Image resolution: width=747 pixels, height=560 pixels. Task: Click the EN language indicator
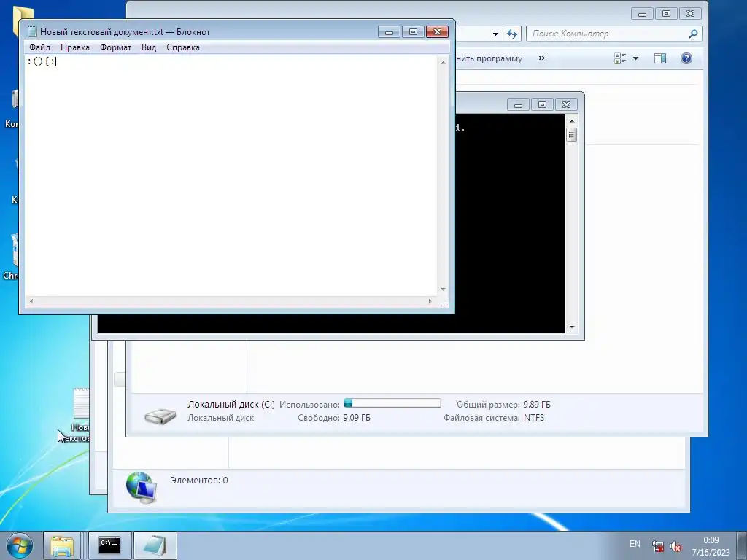[x=635, y=544]
